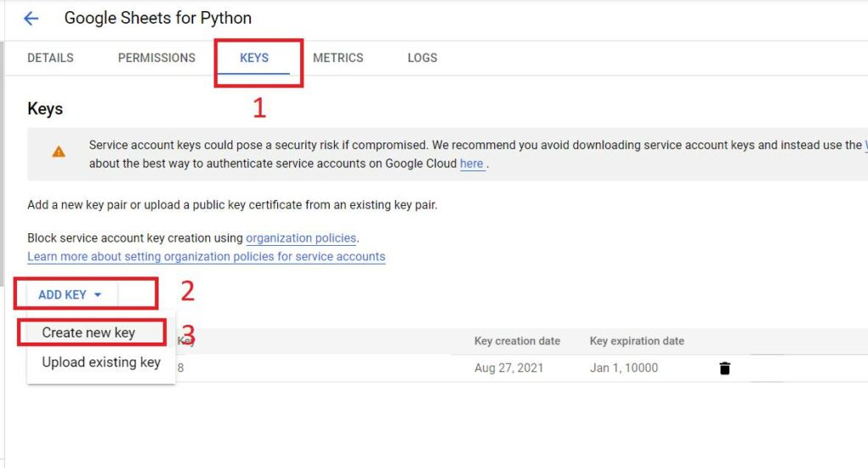Viewport: 868px width, 468px height.
Task: Choose Upload existing key menu option
Action: click(x=101, y=362)
